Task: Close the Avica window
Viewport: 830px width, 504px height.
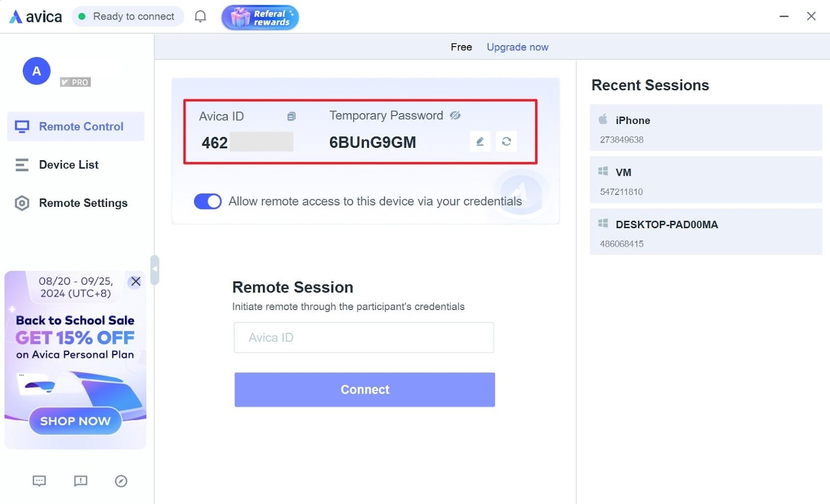Action: [811, 17]
